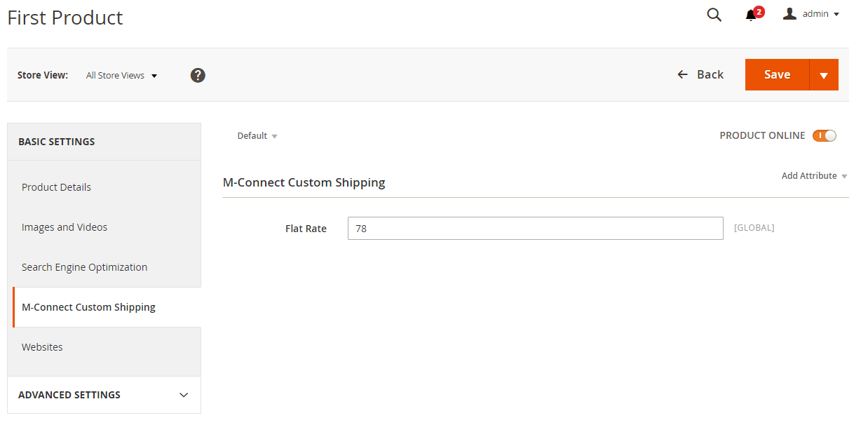Open the Store View dropdown

(x=121, y=76)
